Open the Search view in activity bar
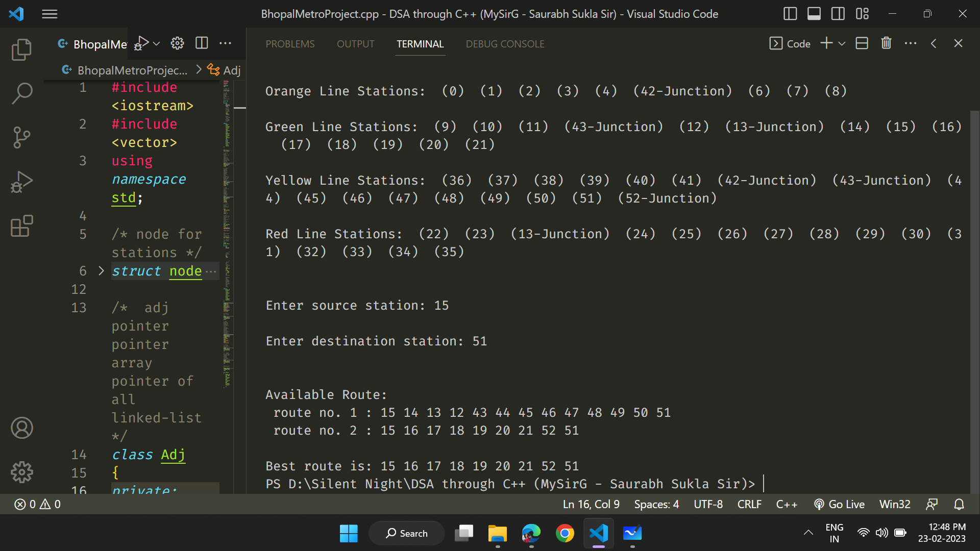Screen dimensions: 980x551 point(21,93)
